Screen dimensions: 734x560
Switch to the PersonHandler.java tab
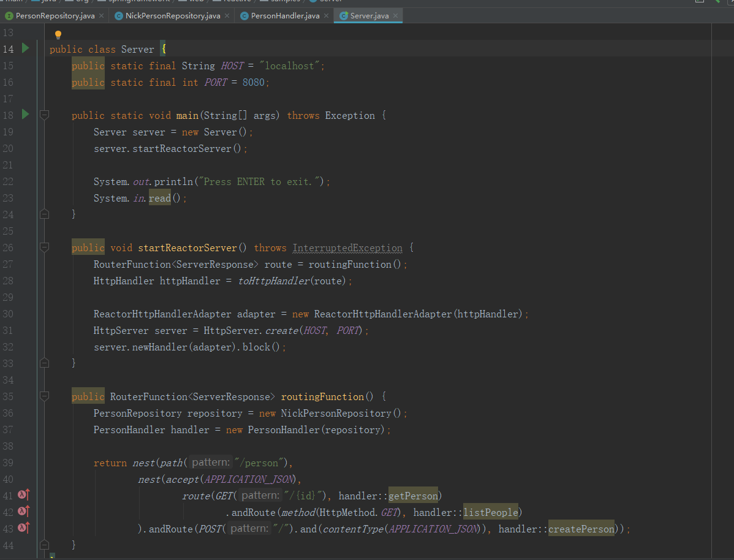[x=285, y=15]
